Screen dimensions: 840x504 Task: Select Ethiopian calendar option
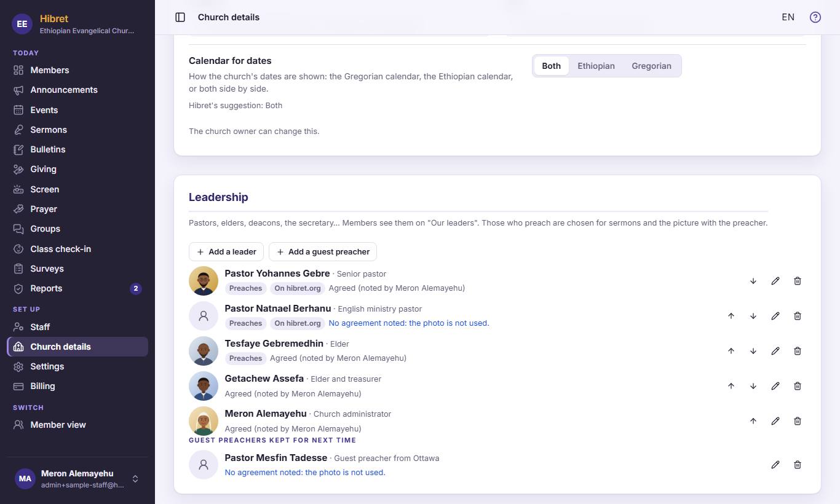click(596, 66)
